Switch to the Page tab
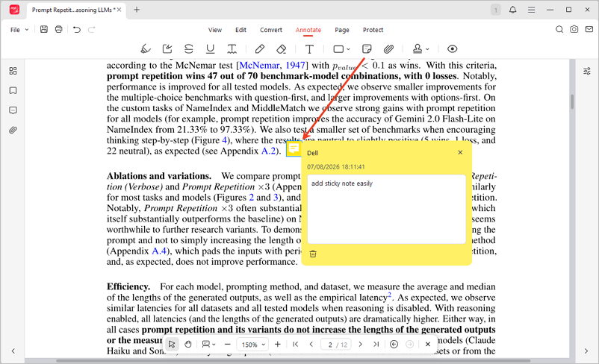The width and height of the screenshot is (599, 364). point(342,30)
